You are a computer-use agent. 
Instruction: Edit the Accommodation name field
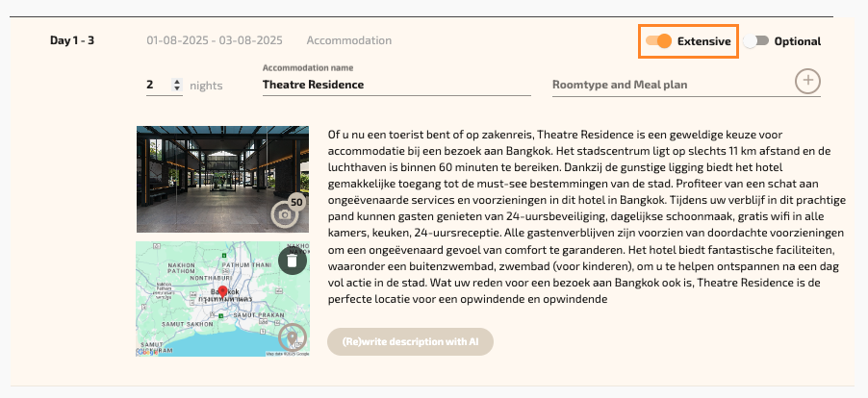[396, 85]
